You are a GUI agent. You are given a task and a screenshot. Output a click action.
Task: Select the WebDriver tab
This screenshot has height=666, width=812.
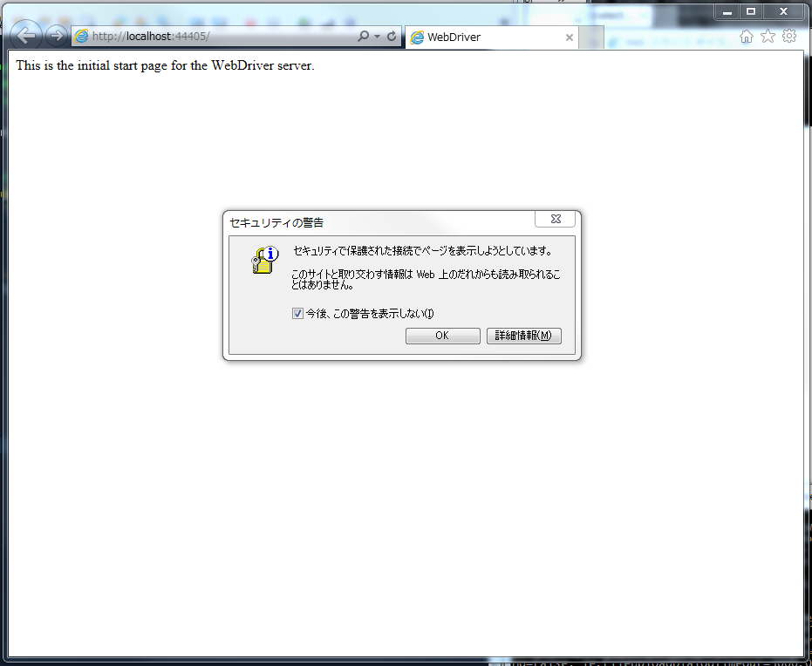pyautogui.click(x=484, y=37)
